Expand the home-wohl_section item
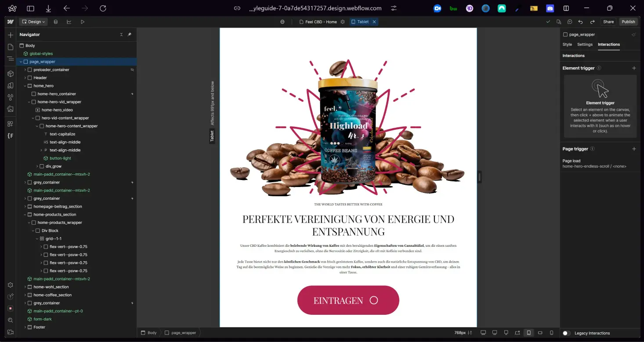 [25, 287]
